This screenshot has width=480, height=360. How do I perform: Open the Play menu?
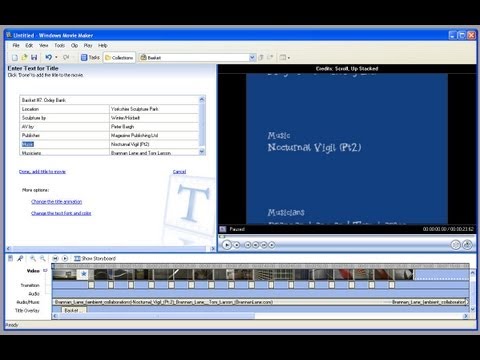tap(88, 45)
